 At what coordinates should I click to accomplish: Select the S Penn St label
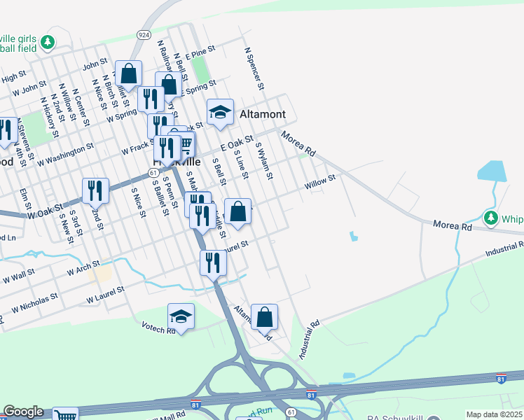[x=170, y=192]
